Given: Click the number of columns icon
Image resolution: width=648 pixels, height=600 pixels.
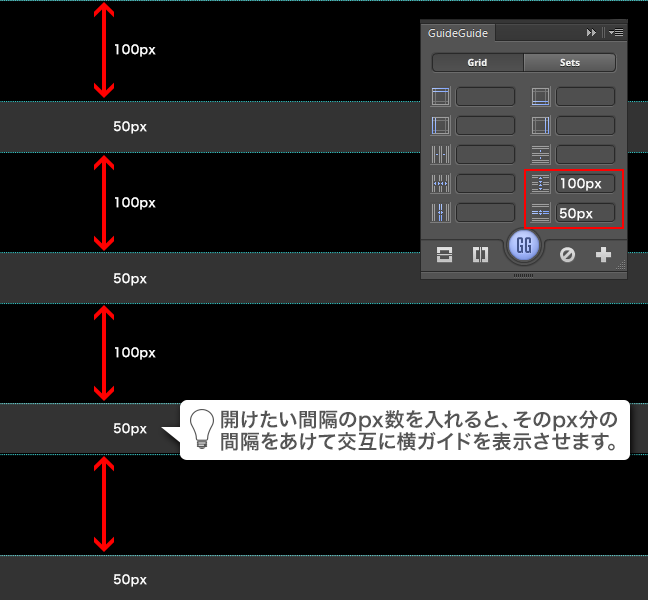Looking at the screenshot, I should [x=441, y=155].
